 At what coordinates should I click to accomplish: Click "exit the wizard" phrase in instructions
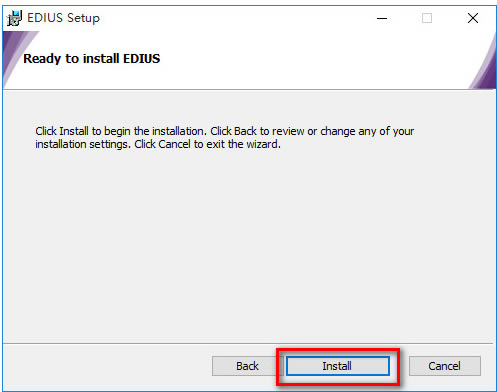tap(243, 144)
